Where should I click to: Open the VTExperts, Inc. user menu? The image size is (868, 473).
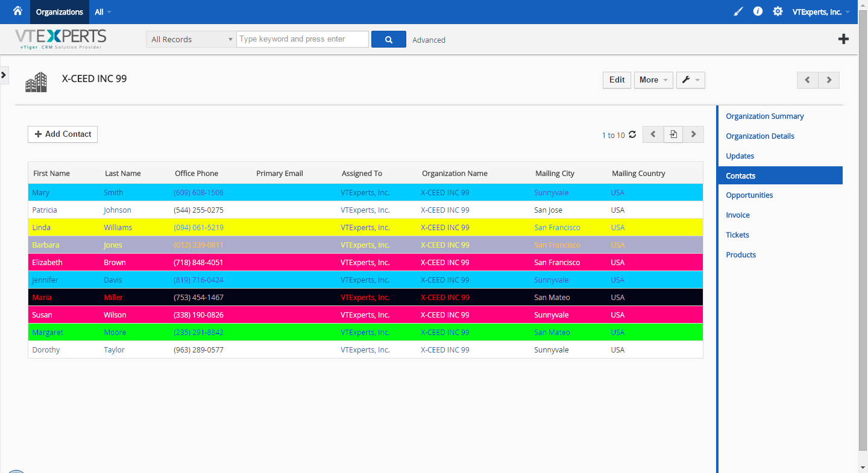(821, 12)
